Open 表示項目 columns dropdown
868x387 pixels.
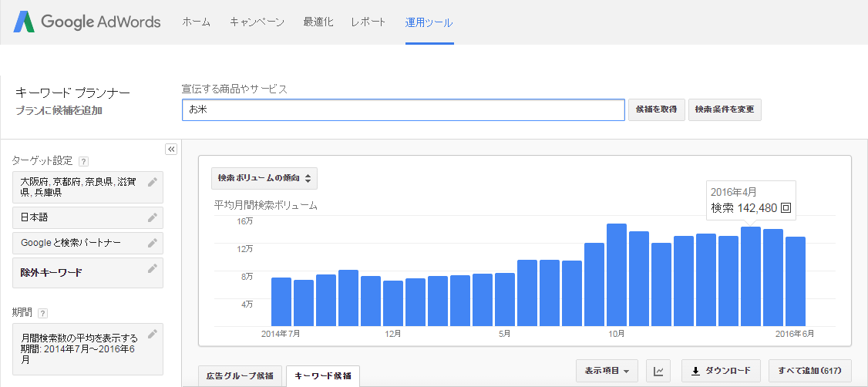(607, 370)
